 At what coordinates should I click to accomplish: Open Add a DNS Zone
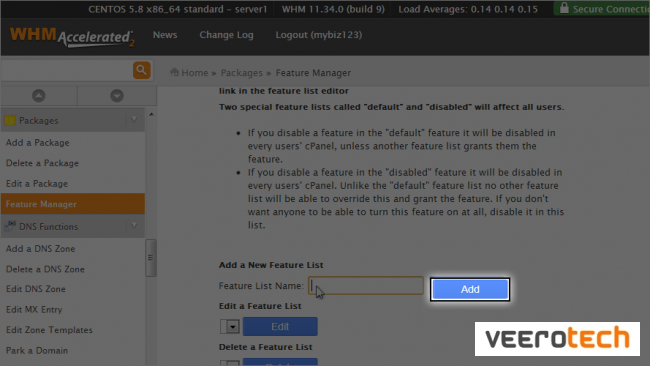pyautogui.click(x=41, y=249)
